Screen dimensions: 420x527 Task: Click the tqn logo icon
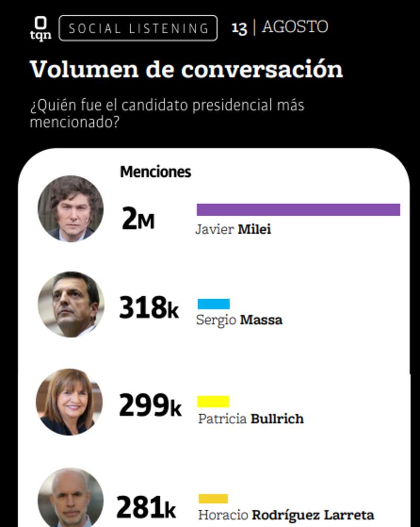[x=40, y=28]
